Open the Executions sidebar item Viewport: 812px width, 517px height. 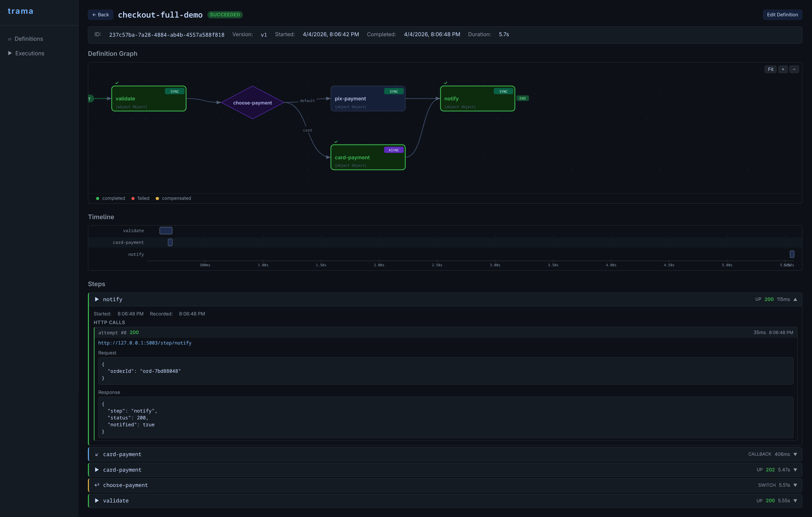coord(30,53)
